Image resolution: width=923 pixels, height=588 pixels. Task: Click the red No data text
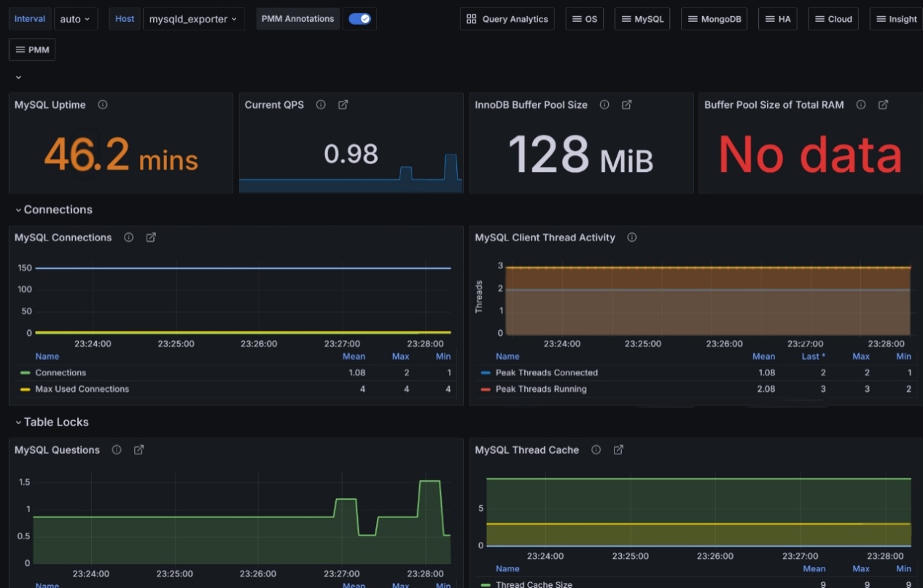click(x=810, y=154)
